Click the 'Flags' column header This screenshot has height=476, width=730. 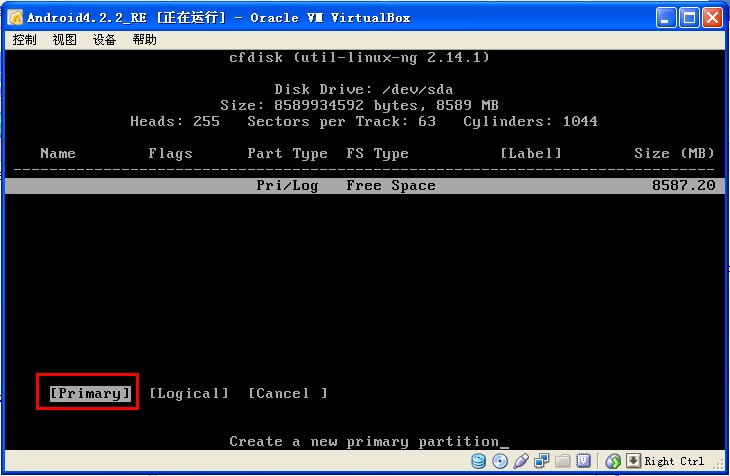[x=170, y=153]
